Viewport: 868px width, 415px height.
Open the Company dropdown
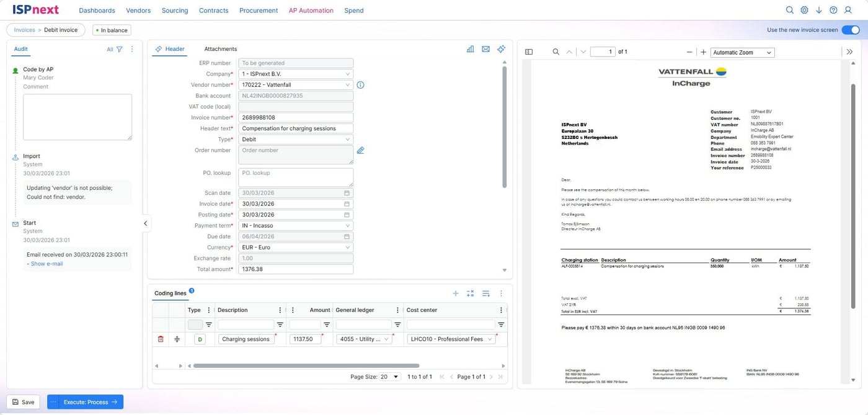click(296, 74)
